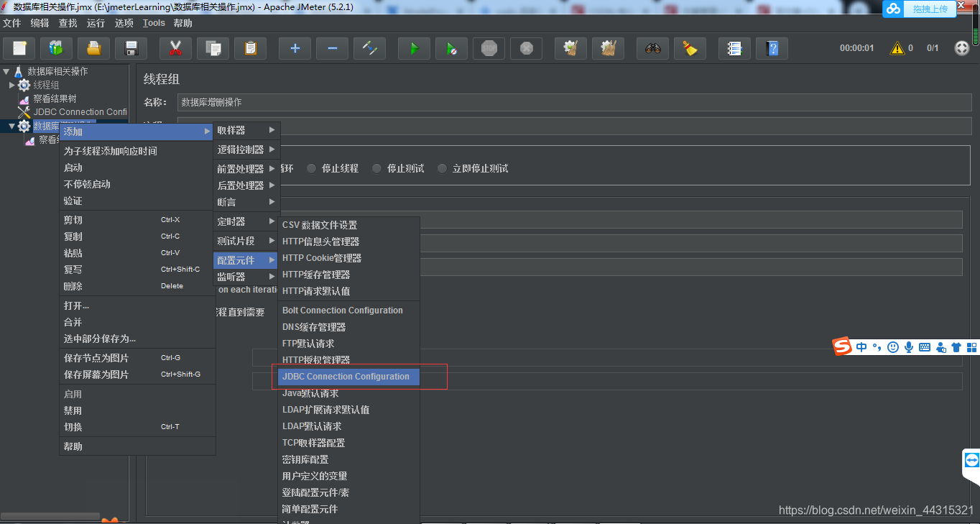Select HTTP Cookie管理器 menu entry
This screenshot has height=524, width=980.
tap(348, 258)
